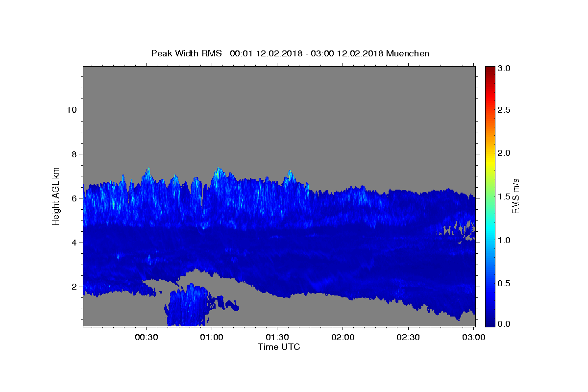Click the 'Time UTC' axis label
This screenshot has height=392, width=588.
coord(279,347)
